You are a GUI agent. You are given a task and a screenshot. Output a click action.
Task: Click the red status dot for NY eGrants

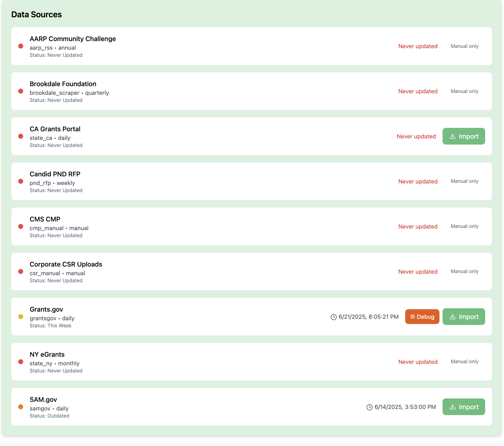pyautogui.click(x=21, y=362)
